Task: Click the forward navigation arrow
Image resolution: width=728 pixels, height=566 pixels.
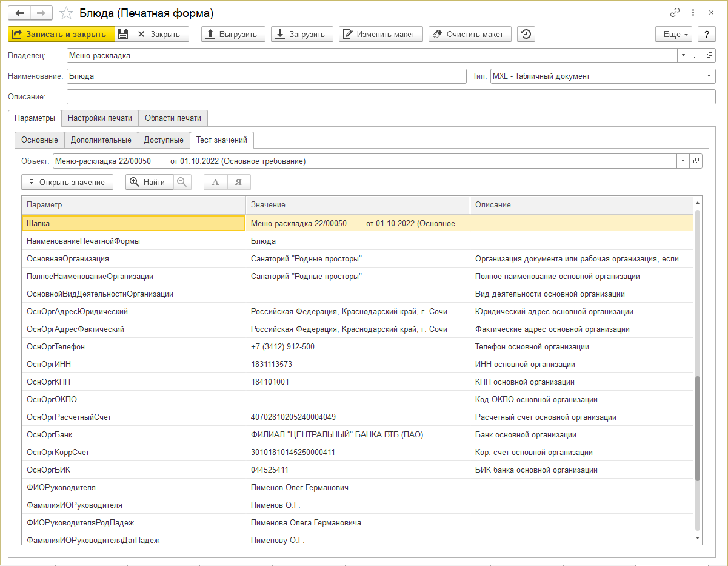Action: coord(41,13)
